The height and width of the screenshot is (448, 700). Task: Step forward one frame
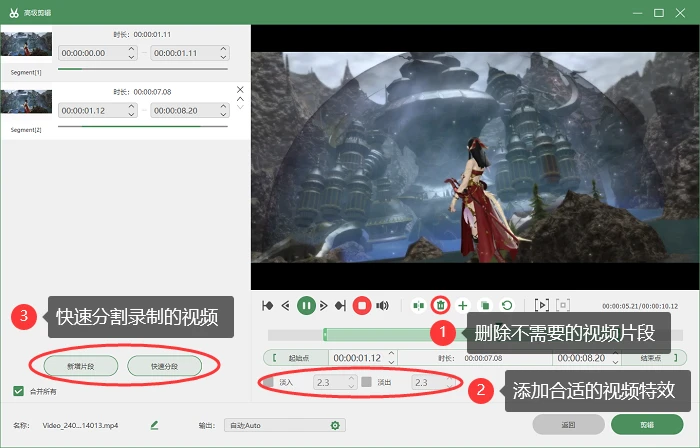[x=324, y=306]
